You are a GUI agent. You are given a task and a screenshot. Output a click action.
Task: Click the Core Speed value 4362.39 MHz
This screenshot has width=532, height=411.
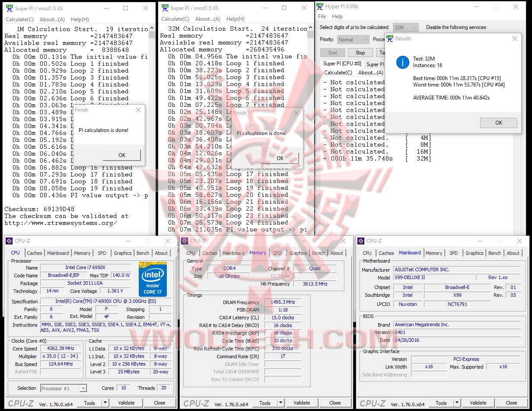[x=61, y=349]
